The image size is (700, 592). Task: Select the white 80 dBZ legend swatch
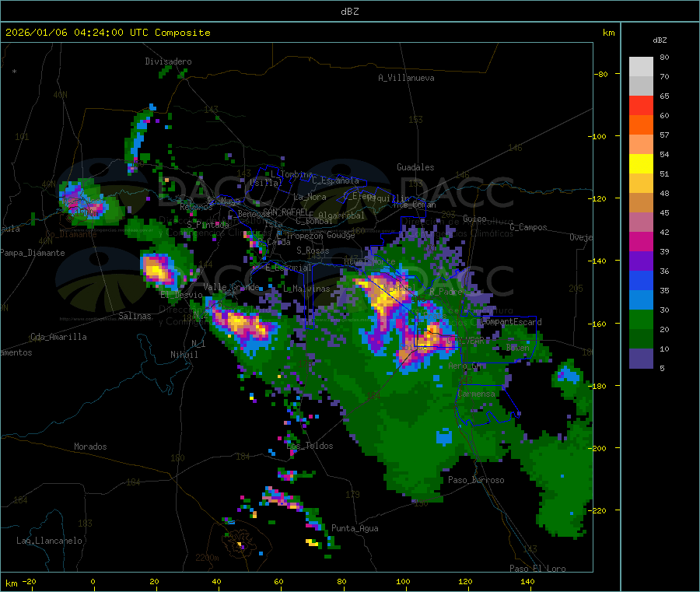click(641, 67)
